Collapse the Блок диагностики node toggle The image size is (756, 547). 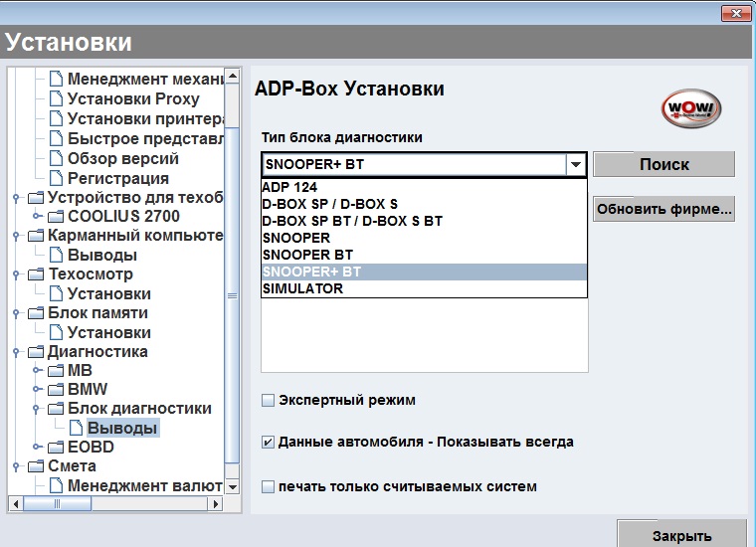(x=37, y=409)
